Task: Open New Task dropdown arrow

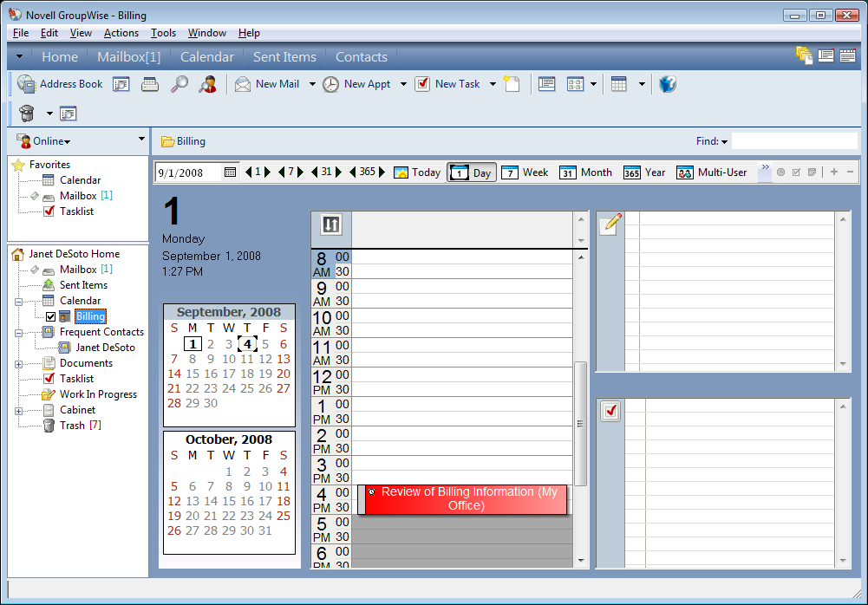Action: click(493, 84)
